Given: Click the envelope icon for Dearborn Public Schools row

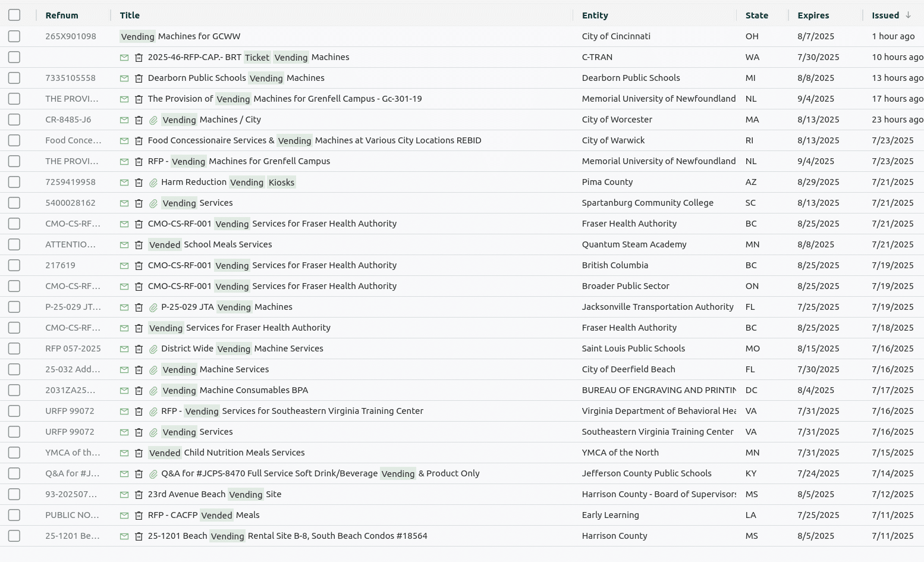Looking at the screenshot, I should point(124,79).
